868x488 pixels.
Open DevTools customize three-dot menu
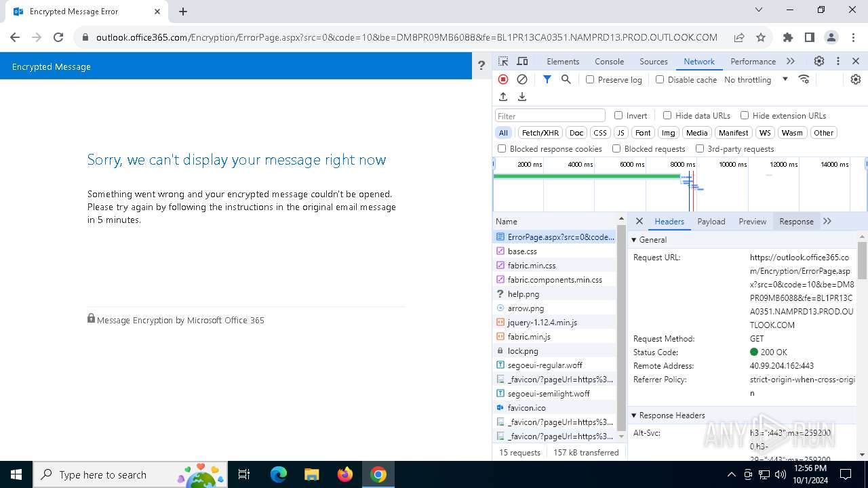[x=838, y=61]
